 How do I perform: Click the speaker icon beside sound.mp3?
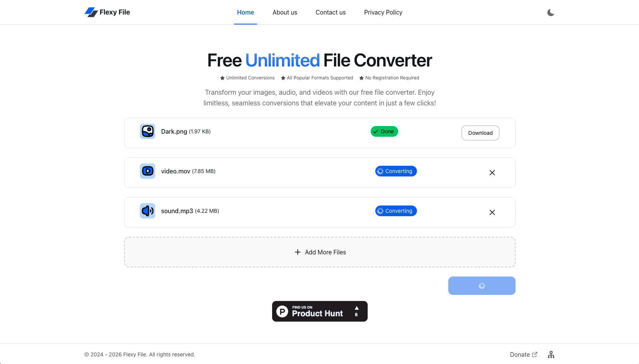click(147, 210)
